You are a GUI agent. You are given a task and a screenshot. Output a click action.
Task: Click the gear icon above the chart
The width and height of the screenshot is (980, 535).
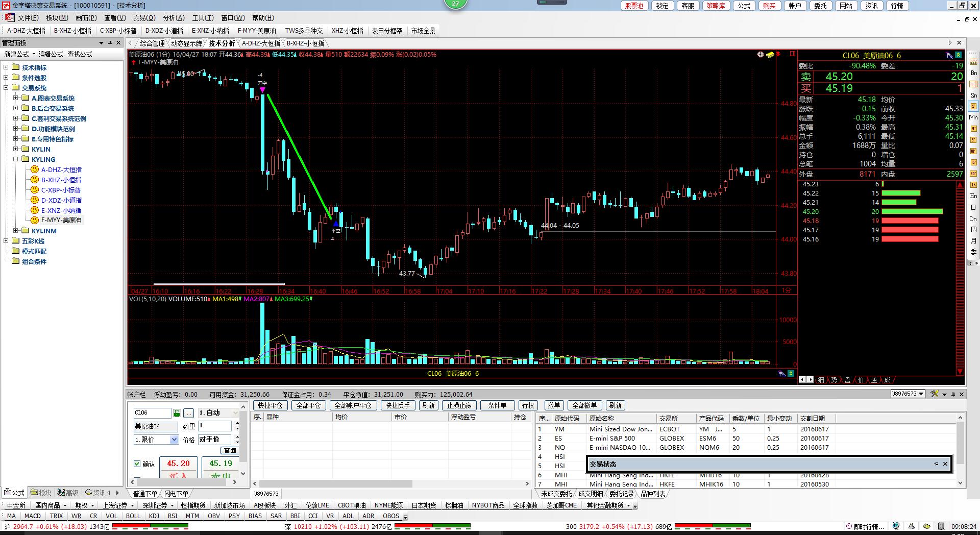tap(760, 55)
